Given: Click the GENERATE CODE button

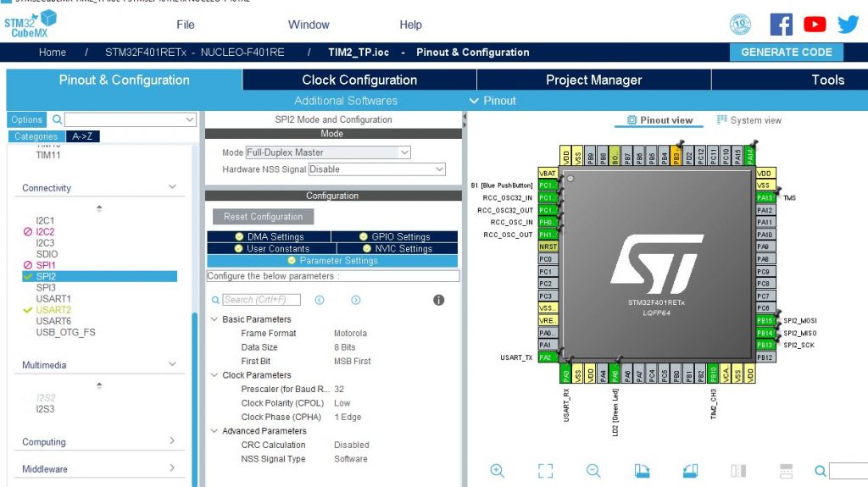Looking at the screenshot, I should 786,52.
